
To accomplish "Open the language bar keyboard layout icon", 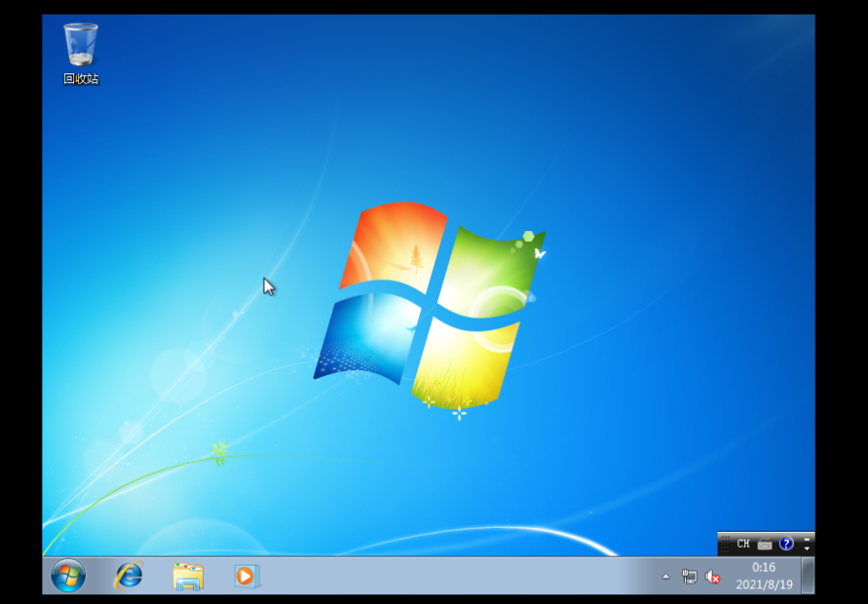I will 765,545.
